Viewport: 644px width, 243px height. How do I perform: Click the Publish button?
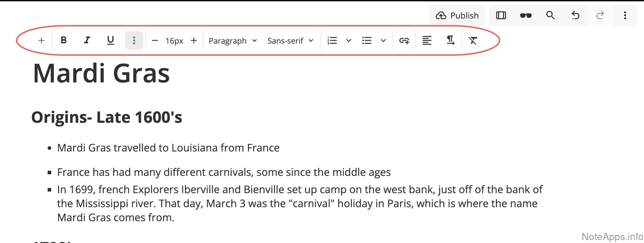point(457,15)
